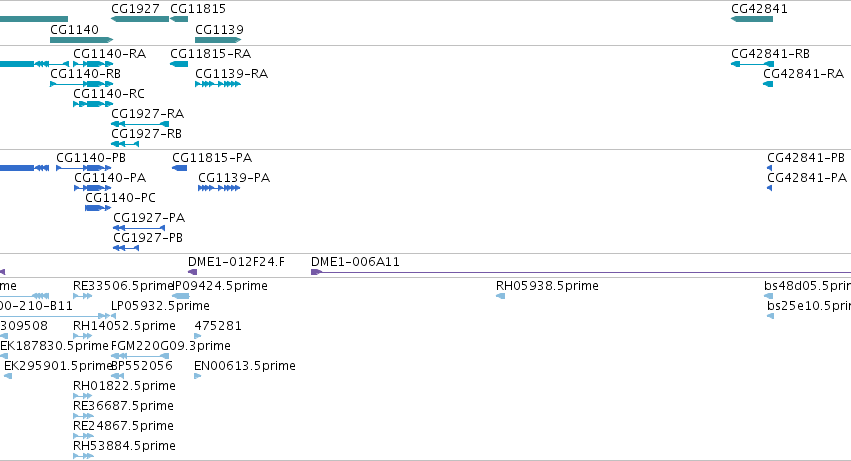
Task: Click protein CG11815-PA label
Action: tap(212, 158)
